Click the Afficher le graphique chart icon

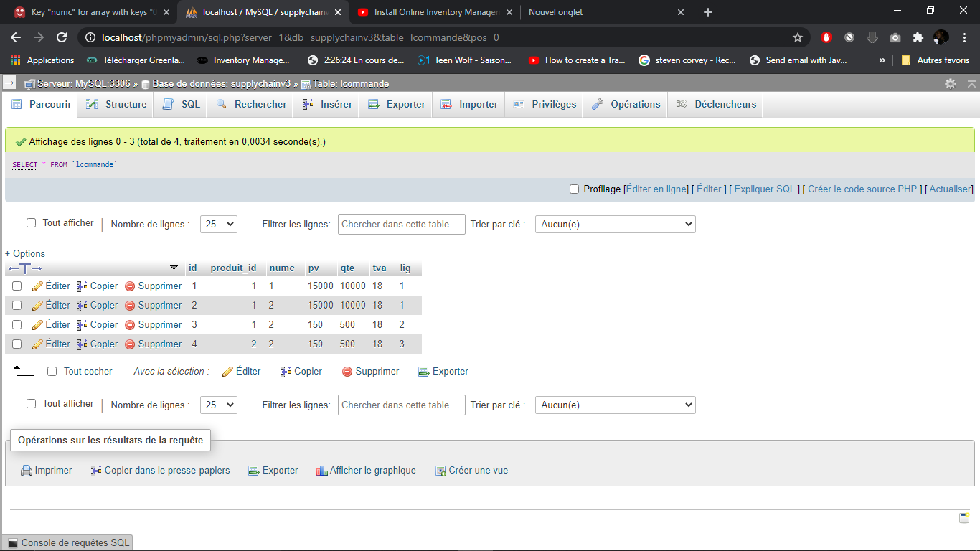point(322,471)
